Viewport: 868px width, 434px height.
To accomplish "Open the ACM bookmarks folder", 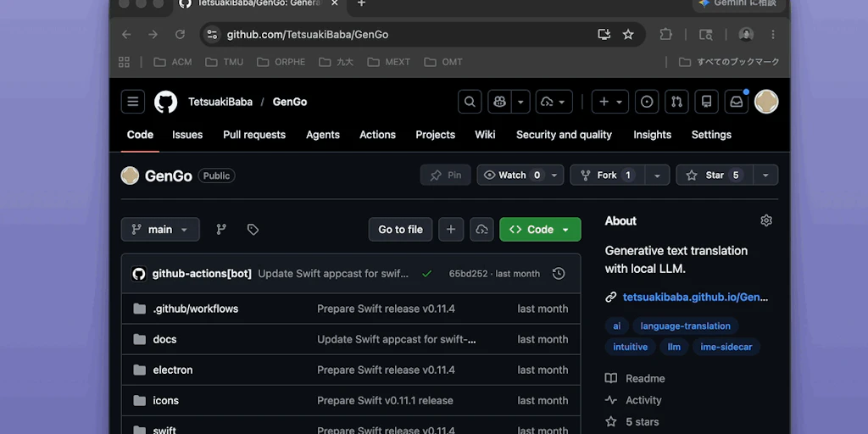I will point(173,62).
